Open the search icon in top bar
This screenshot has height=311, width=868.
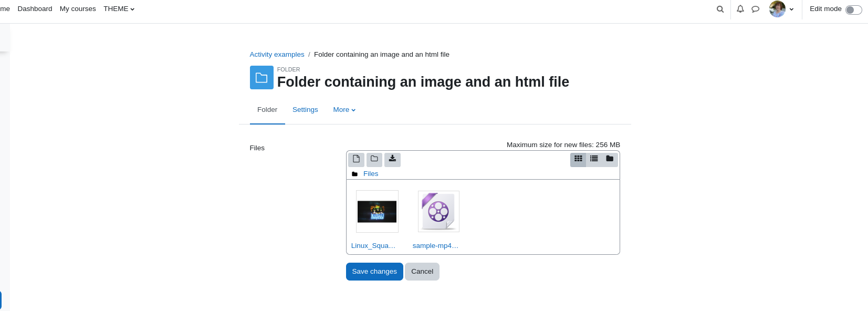click(x=720, y=9)
